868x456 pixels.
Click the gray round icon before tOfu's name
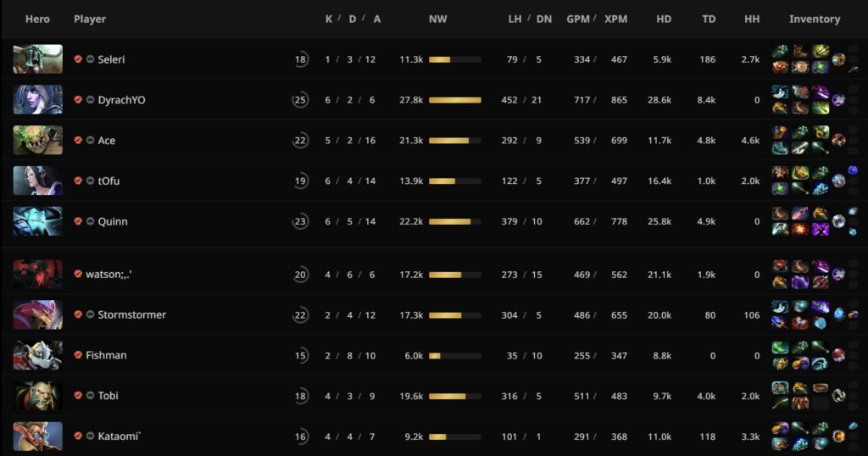90,181
